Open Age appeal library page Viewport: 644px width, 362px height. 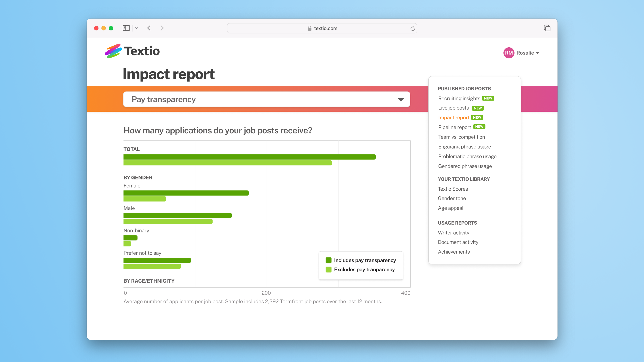[x=451, y=208]
